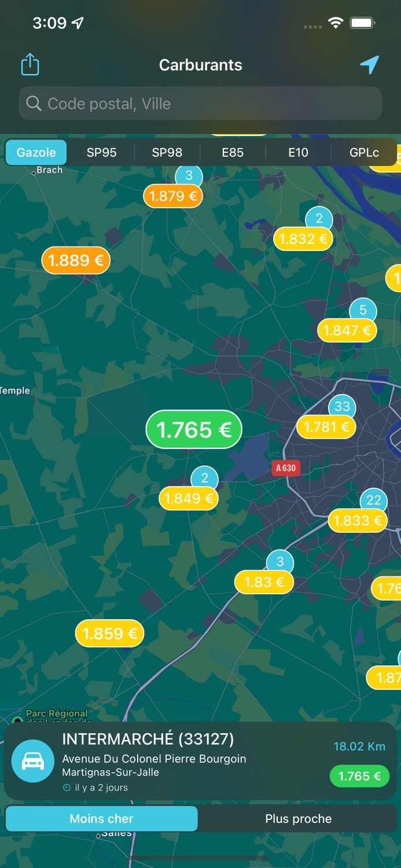401x868 pixels.
Task: Tap the 1.833 € price marker
Action: pos(358,521)
